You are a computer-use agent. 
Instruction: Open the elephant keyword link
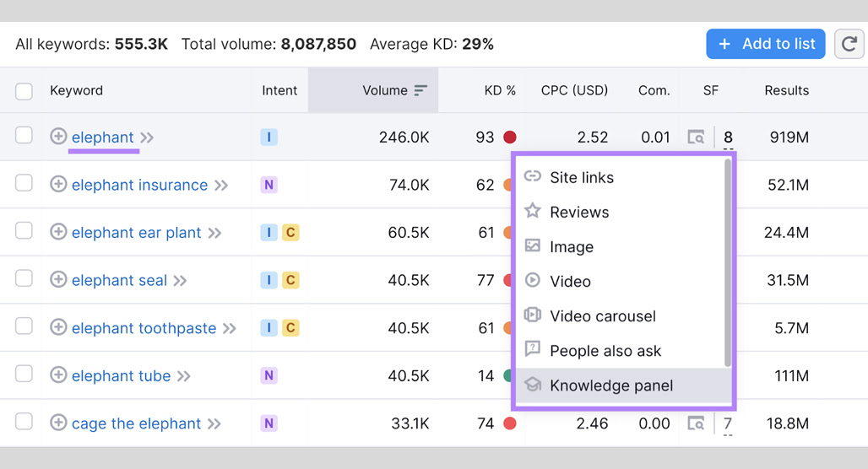coord(102,137)
